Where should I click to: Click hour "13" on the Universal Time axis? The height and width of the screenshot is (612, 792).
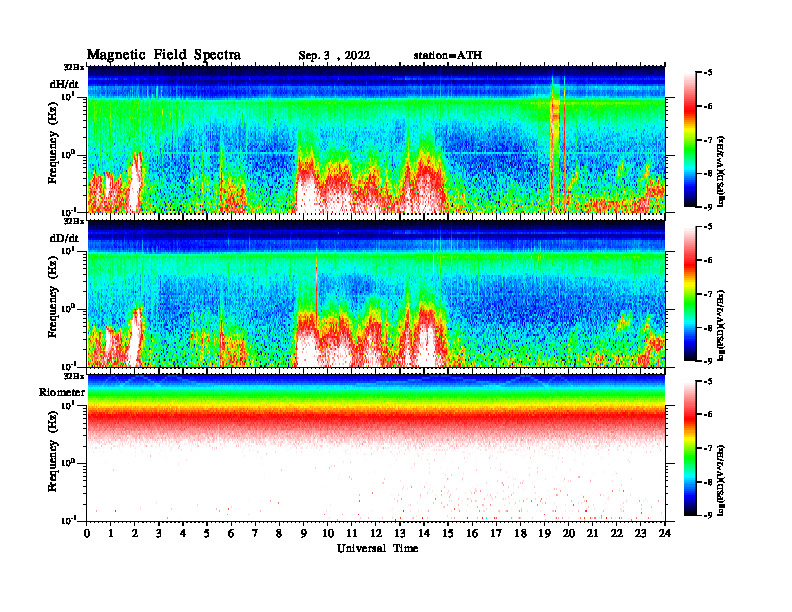tap(400, 534)
